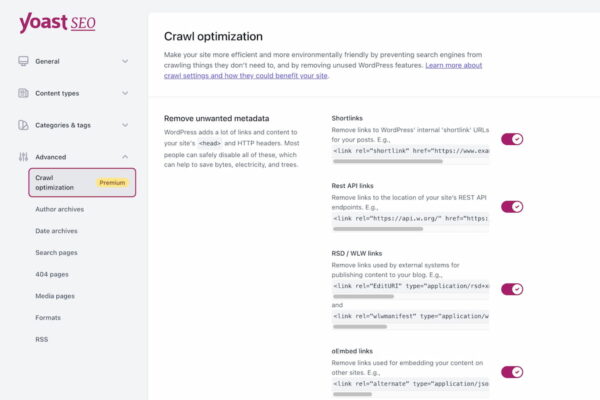Expand the General section chevron
The height and width of the screenshot is (400, 600).
tap(125, 61)
